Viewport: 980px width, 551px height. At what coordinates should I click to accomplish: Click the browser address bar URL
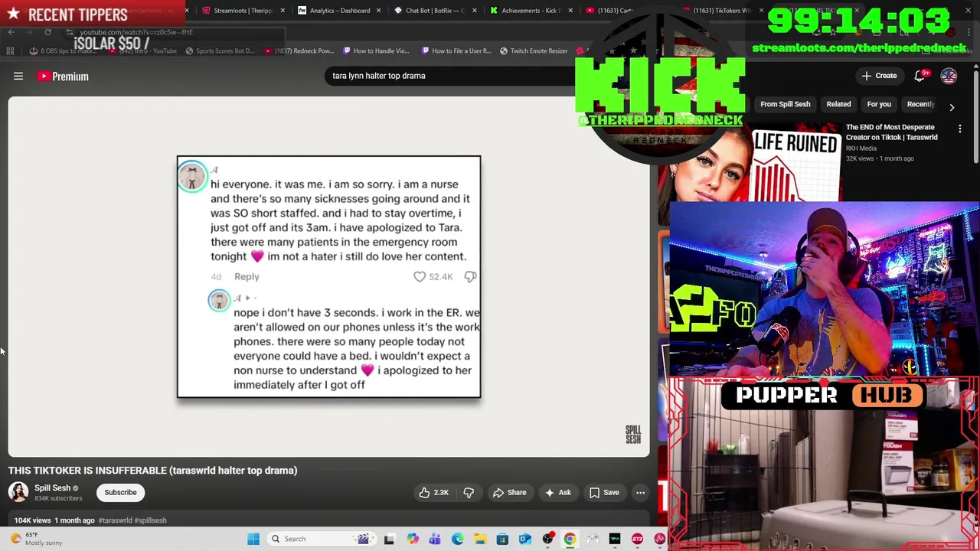pos(136,32)
